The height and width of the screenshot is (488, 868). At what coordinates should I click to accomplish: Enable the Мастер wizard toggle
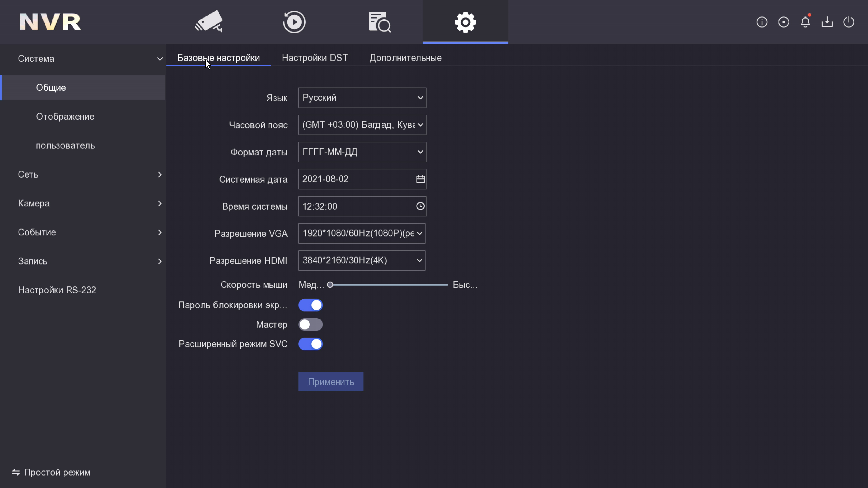click(310, 325)
